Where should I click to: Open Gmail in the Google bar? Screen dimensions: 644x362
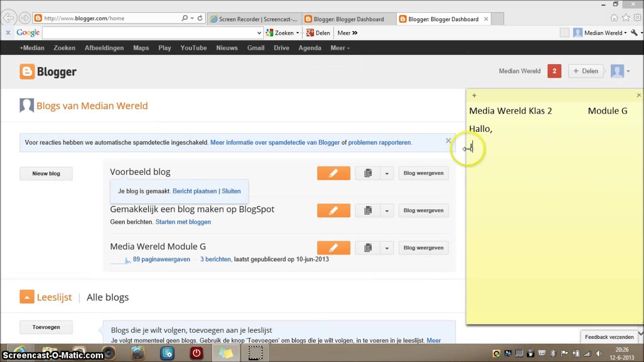point(256,48)
